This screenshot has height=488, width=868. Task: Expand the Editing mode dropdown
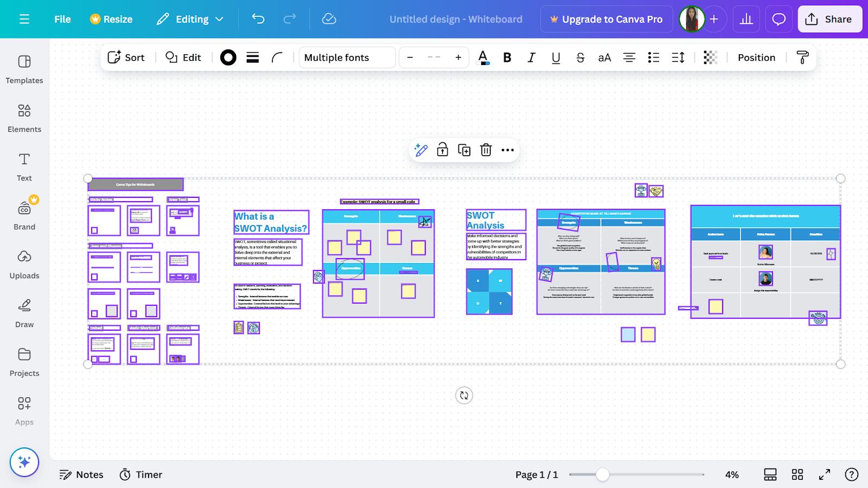pos(190,20)
